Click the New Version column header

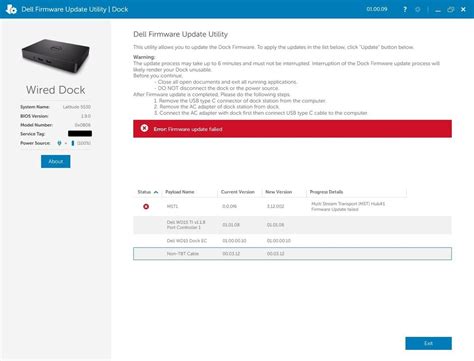pyautogui.click(x=279, y=192)
